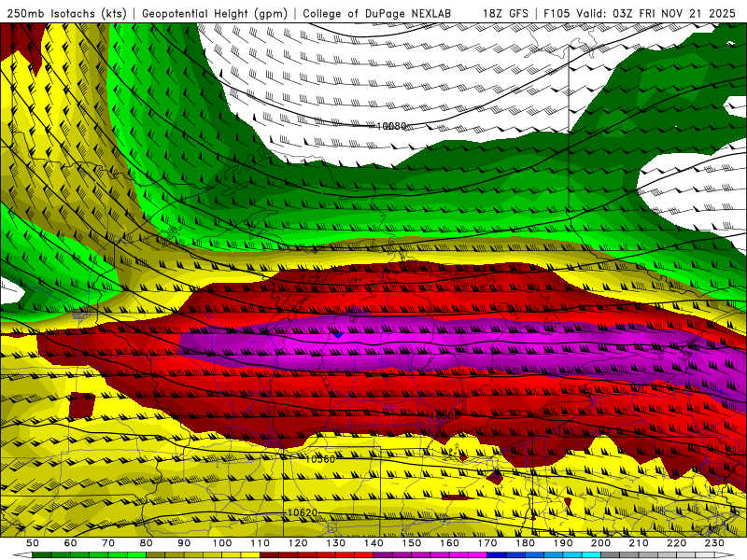
Task: Click the 'College of DuPage NEXLAB' label
Action: (377, 13)
